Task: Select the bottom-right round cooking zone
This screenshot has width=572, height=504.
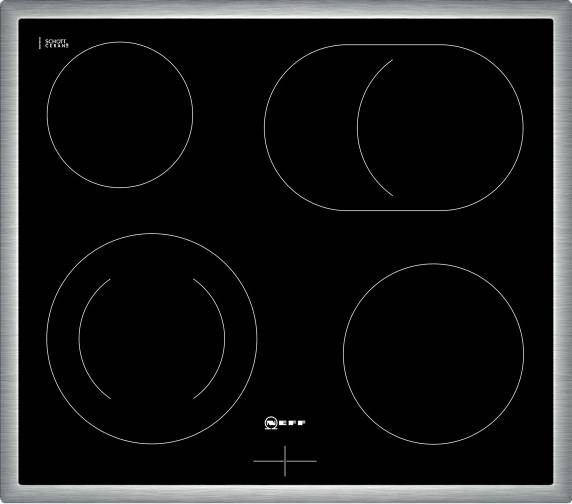Action: [x=433, y=354]
